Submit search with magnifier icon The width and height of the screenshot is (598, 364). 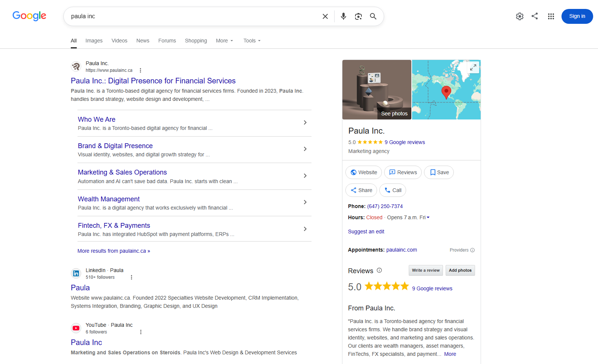pos(373,16)
